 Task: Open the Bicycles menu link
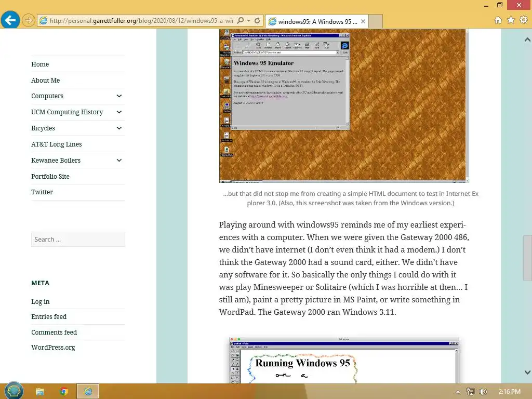point(43,128)
